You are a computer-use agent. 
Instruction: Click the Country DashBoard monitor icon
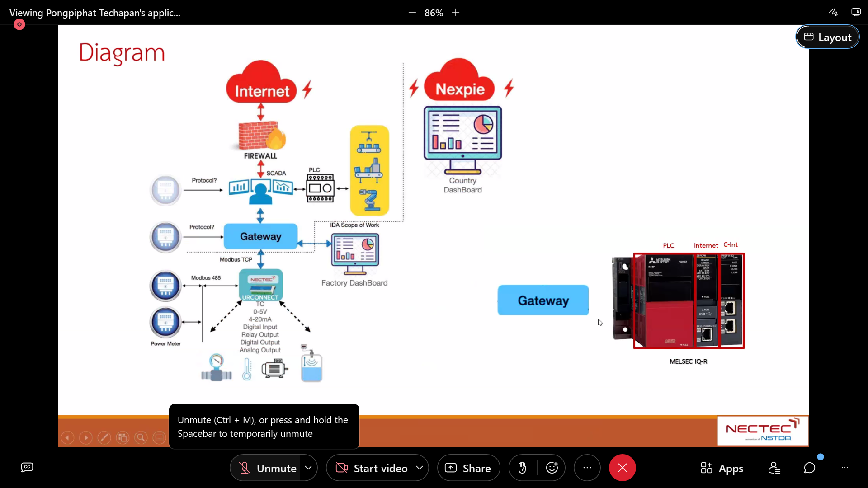462,140
